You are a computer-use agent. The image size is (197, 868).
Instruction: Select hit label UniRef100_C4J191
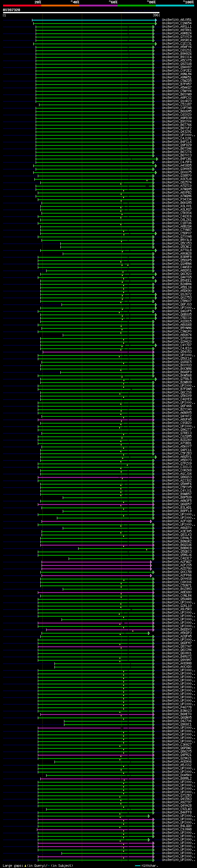[x=177, y=139]
